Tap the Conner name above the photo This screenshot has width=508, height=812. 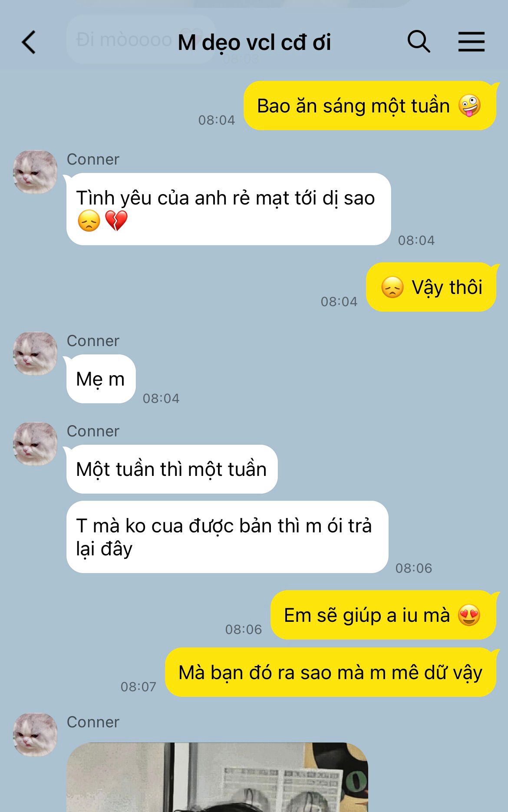[93, 722]
